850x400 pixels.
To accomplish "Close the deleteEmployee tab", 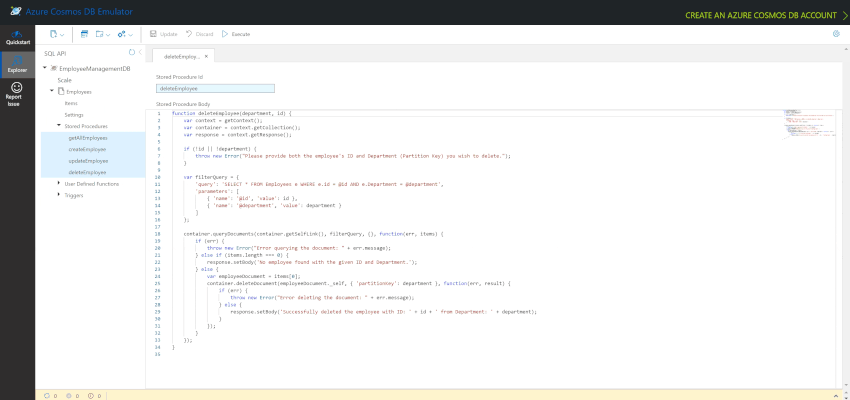I will click(206, 56).
